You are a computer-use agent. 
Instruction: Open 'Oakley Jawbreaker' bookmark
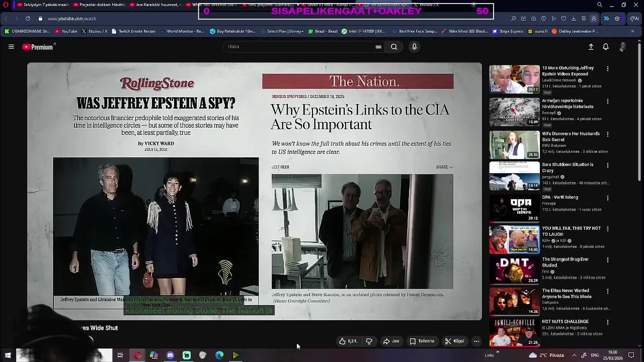tap(575, 31)
